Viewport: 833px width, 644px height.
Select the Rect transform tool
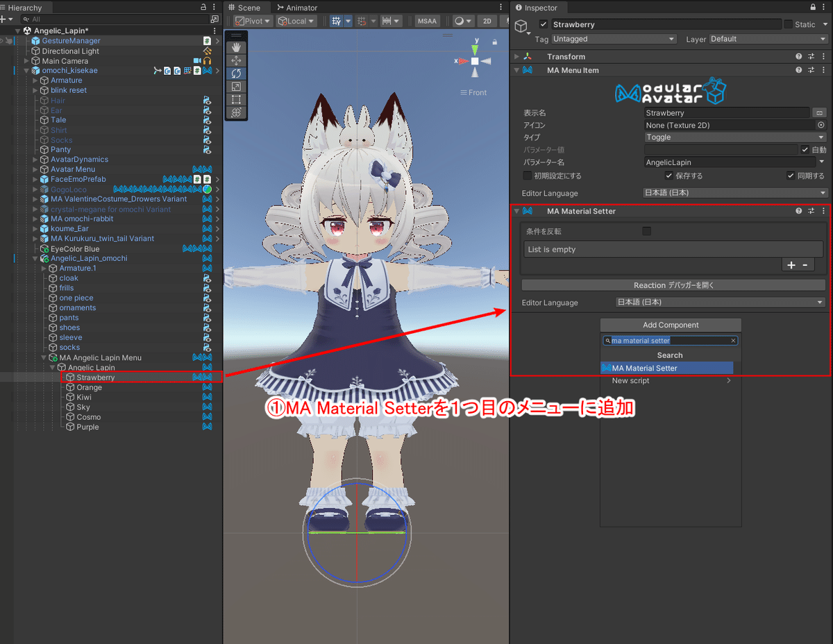coord(236,99)
